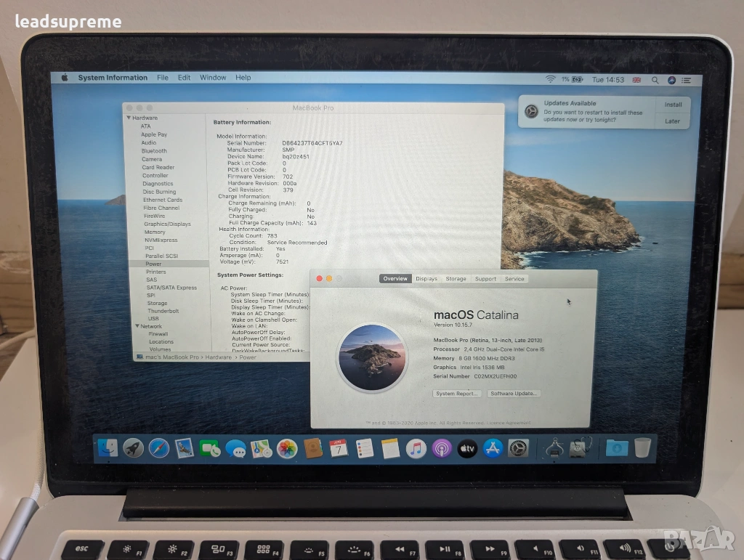The width and height of the screenshot is (744, 560).
Task: Select Bluetooth in hardware list
Action: [x=154, y=151]
